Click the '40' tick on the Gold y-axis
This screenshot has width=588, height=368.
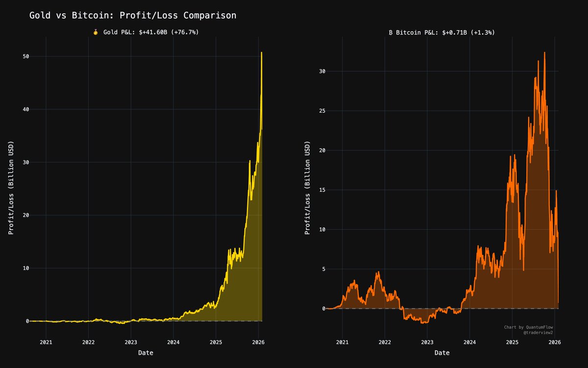(x=25, y=109)
